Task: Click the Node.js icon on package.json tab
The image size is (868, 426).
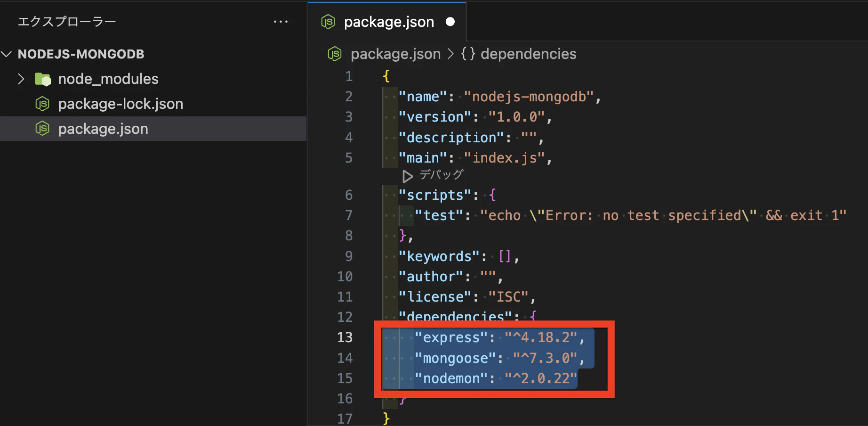Action: (328, 22)
